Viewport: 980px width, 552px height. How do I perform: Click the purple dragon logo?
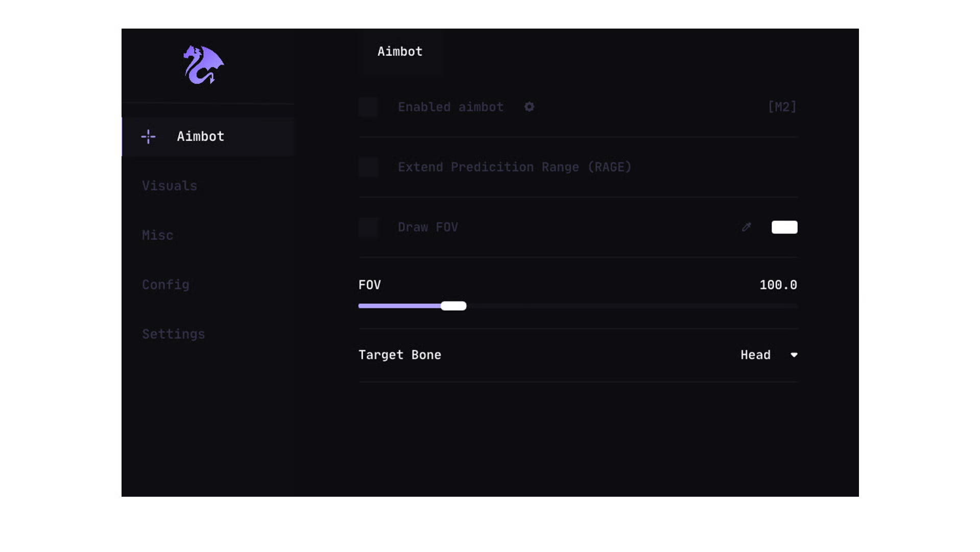tap(203, 65)
